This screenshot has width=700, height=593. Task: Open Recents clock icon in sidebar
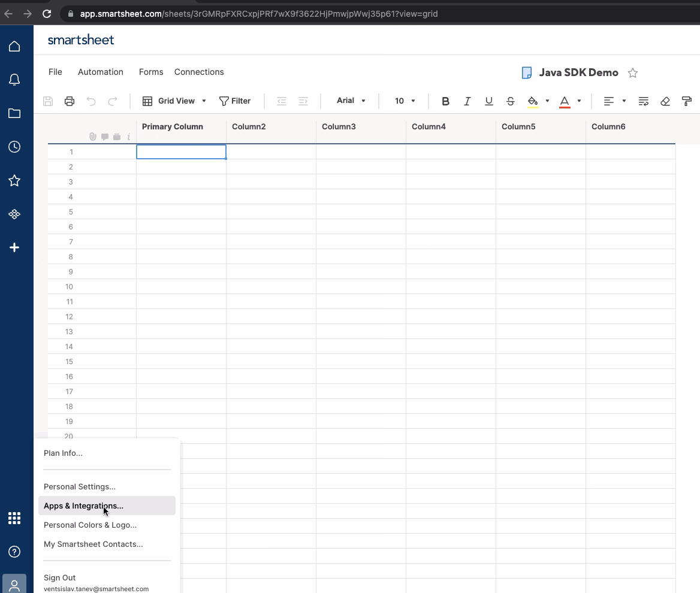(14, 147)
